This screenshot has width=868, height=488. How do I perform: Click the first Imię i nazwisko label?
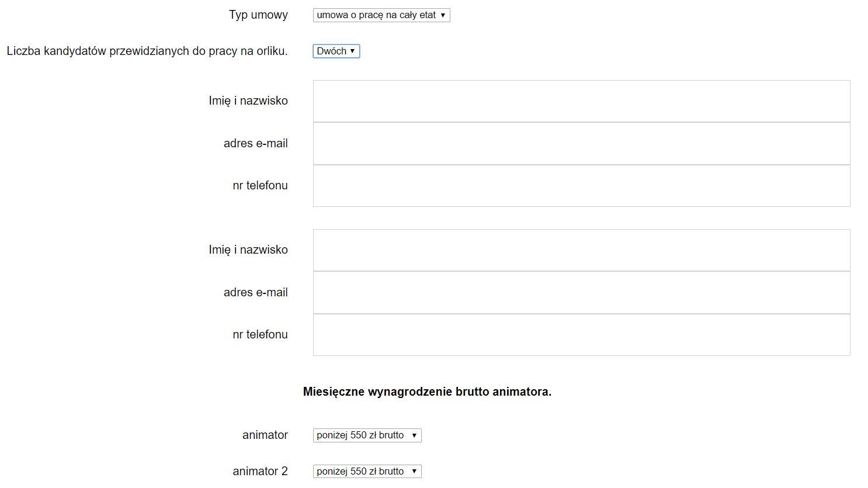pos(248,101)
